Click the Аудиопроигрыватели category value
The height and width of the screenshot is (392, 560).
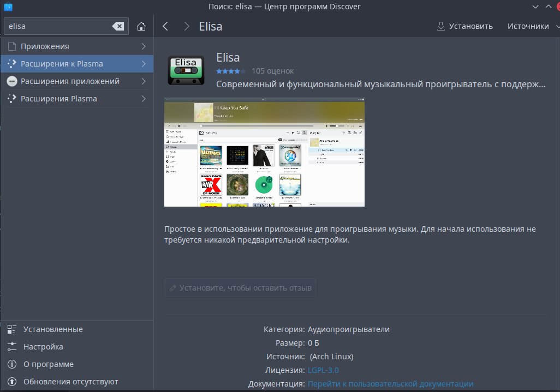coord(349,329)
